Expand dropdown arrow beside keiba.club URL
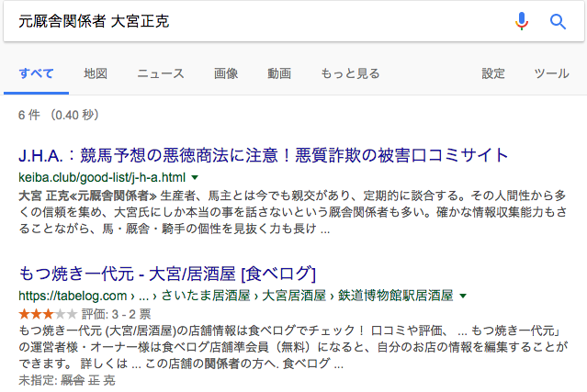The height and width of the screenshot is (392, 587). 195,178
